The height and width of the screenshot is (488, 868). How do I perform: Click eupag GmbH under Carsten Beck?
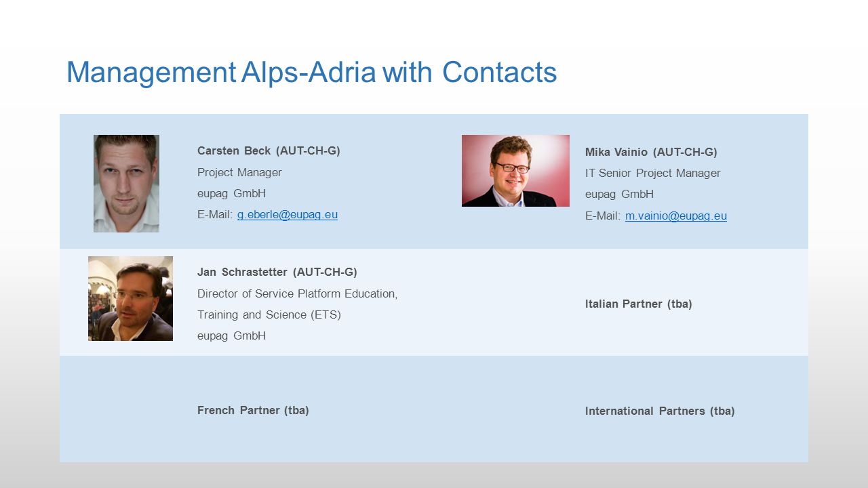[231, 193]
